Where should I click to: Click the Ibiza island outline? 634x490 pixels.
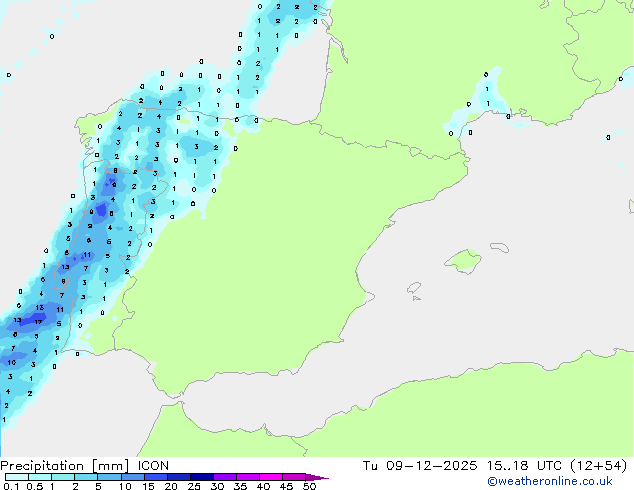[x=414, y=289]
